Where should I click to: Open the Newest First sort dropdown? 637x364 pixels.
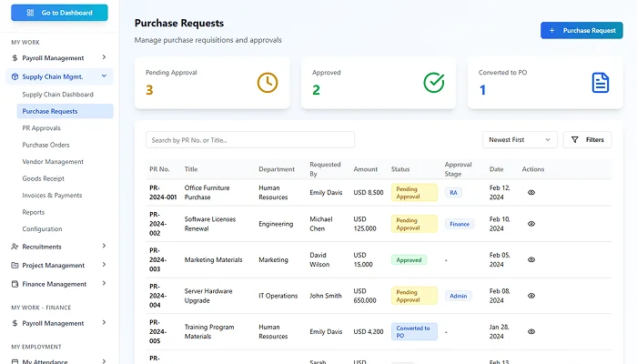520,140
